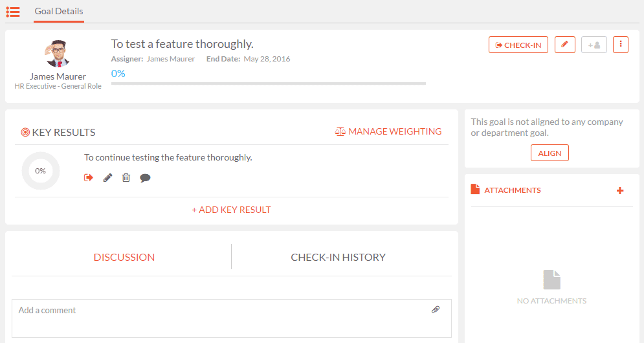Click the add user icon button
The image size is (644, 343).
pos(594,45)
